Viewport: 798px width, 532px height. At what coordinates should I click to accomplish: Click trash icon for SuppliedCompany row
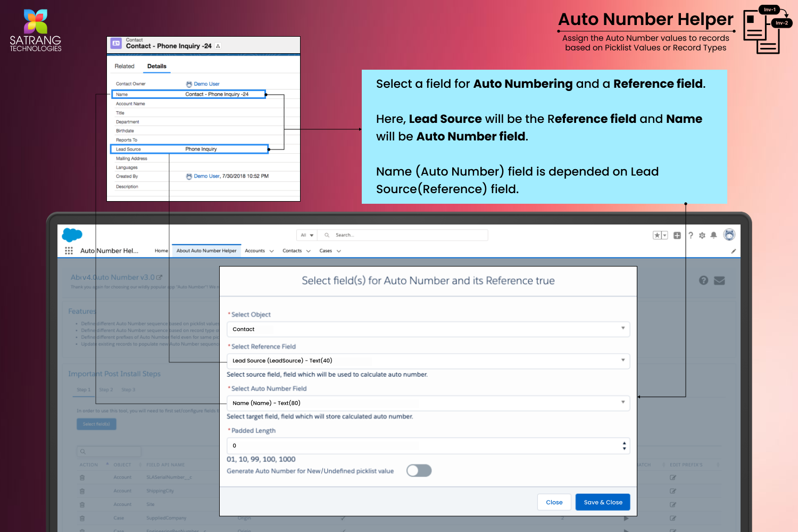click(82, 518)
